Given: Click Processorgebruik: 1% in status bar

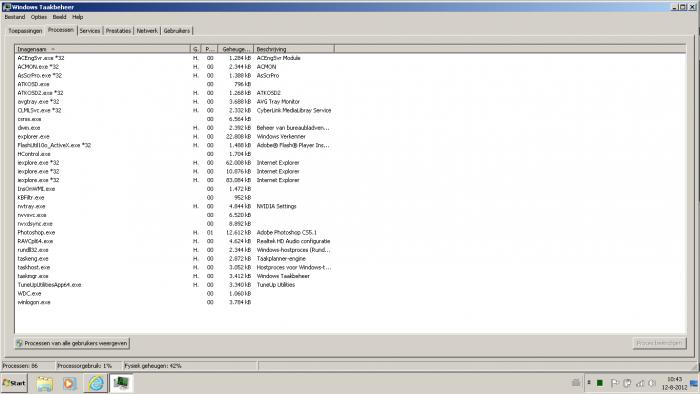Looking at the screenshot, I should [x=84, y=366].
